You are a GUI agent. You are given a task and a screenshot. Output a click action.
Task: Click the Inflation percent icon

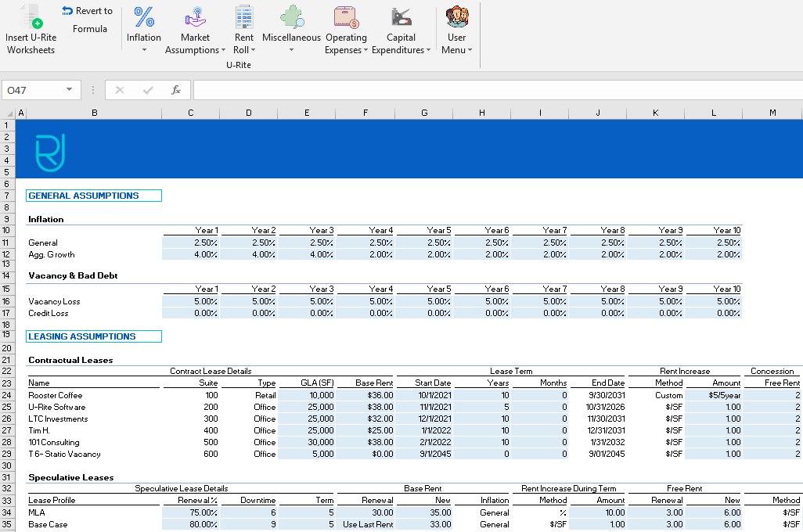143,16
